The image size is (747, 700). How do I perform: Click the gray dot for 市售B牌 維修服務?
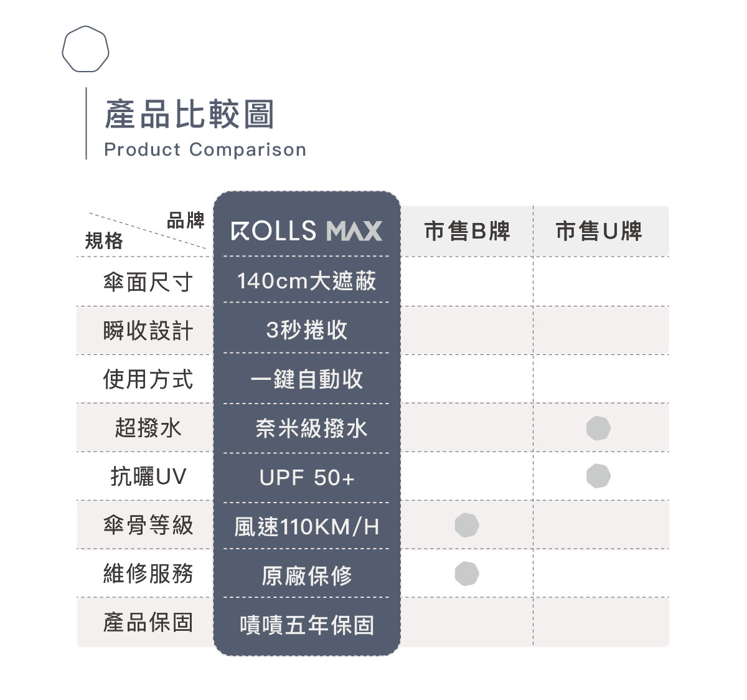pyautogui.click(x=467, y=574)
